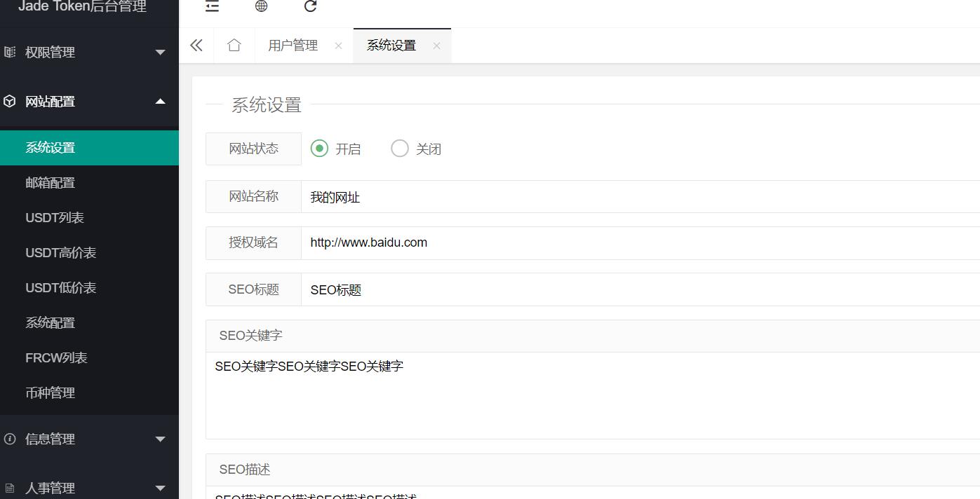Go to the home tab icon
The height and width of the screenshot is (499, 980).
[x=234, y=46]
